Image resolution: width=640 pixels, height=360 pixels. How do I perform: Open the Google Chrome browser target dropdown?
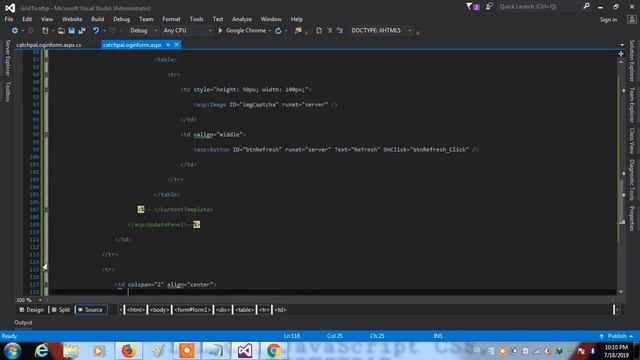click(x=270, y=31)
